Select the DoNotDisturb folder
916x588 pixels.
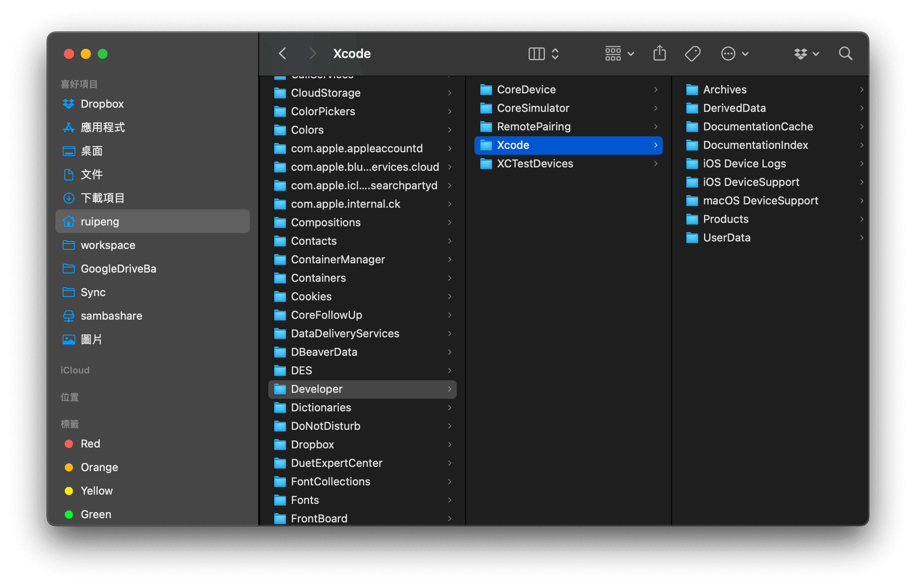pyautogui.click(x=363, y=426)
